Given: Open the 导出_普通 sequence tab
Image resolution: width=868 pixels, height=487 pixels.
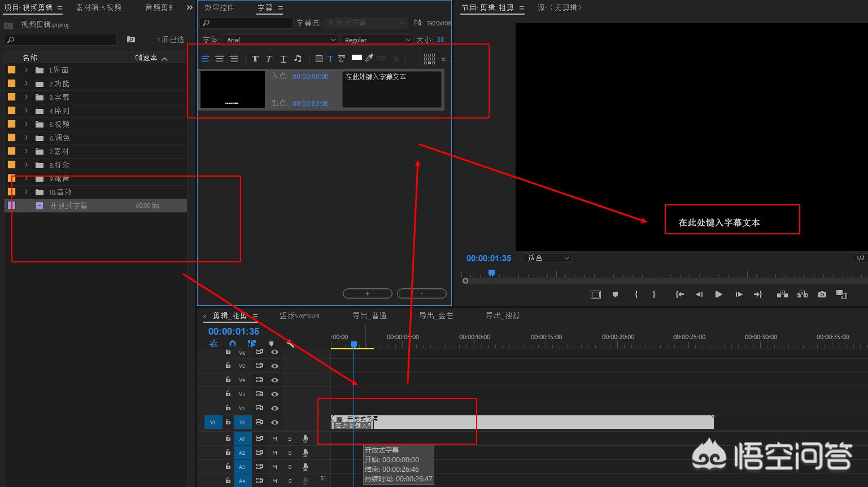Looking at the screenshot, I should pos(369,316).
